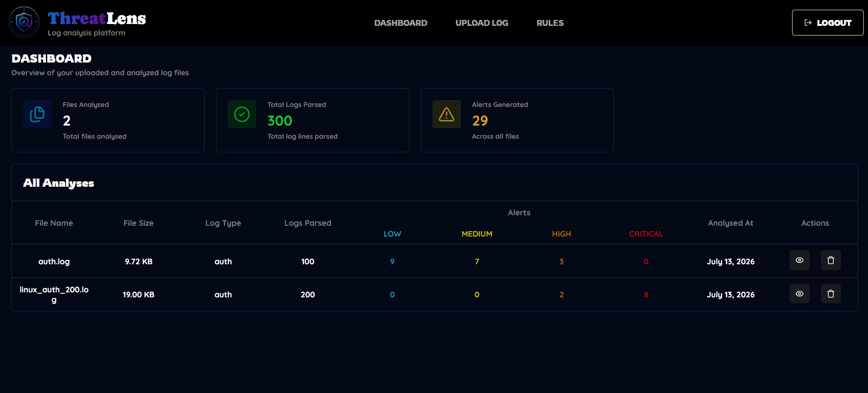Click the Analysed At column header
The image size is (868, 393).
pos(731,223)
